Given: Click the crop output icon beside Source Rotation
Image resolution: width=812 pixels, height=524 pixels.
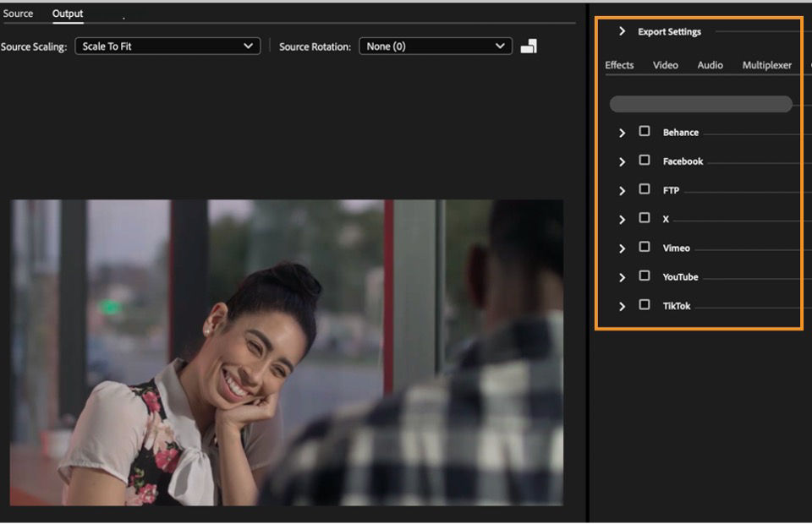Looking at the screenshot, I should (x=528, y=46).
